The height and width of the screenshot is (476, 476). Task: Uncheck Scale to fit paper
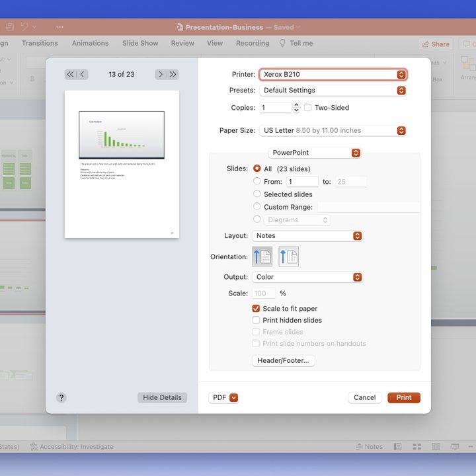[256, 309]
